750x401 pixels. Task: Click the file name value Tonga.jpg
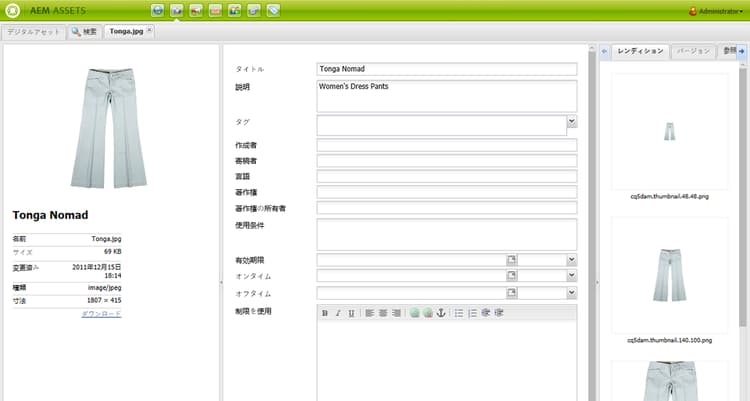click(106, 239)
